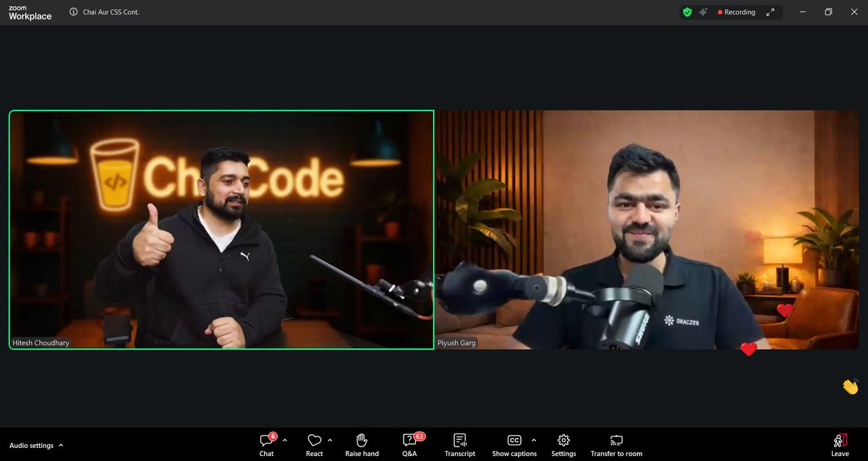
Task: Open the React emoji menu
Action: [314, 445]
